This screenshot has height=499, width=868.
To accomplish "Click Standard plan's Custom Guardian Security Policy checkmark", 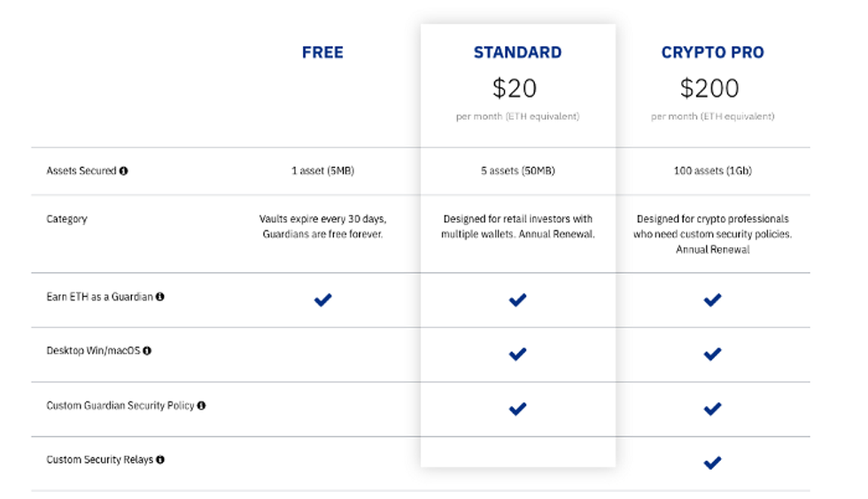I will coord(518,409).
